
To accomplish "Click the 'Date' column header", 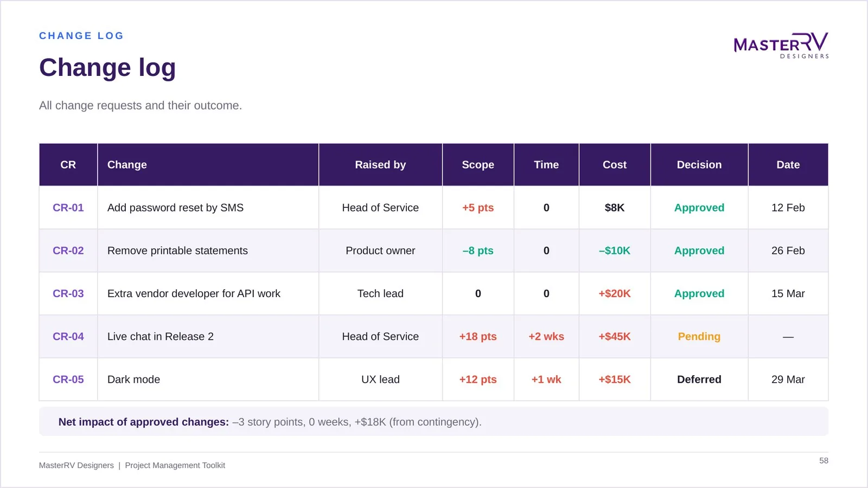I will pyautogui.click(x=788, y=165).
